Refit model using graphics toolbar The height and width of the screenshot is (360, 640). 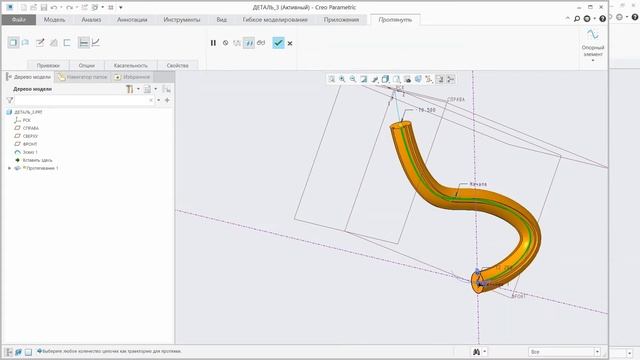331,79
